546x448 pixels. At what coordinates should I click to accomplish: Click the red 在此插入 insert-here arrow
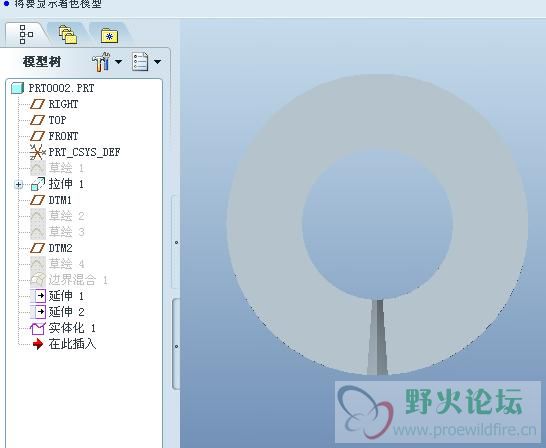click(x=38, y=344)
